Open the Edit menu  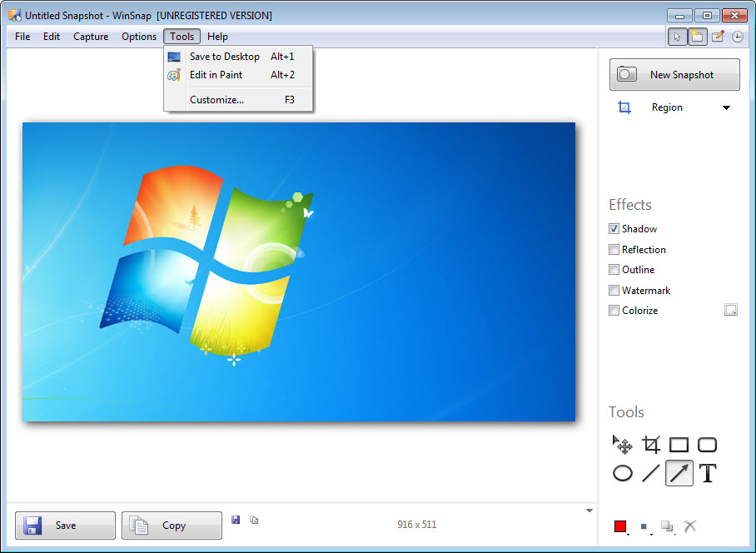pyautogui.click(x=52, y=37)
